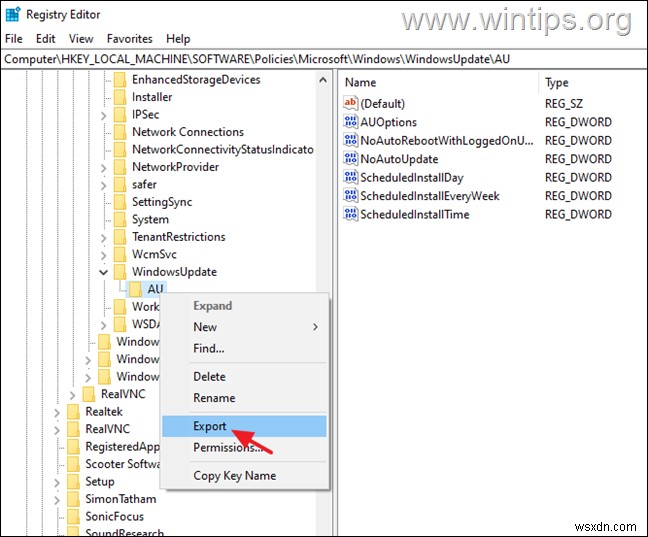Image resolution: width=648 pixels, height=537 pixels.
Task: Click the AU folder icon
Action: (136, 289)
